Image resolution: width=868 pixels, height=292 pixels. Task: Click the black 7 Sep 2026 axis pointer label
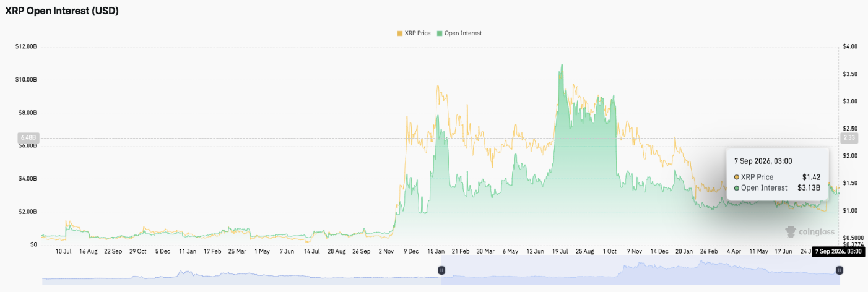pyautogui.click(x=838, y=252)
